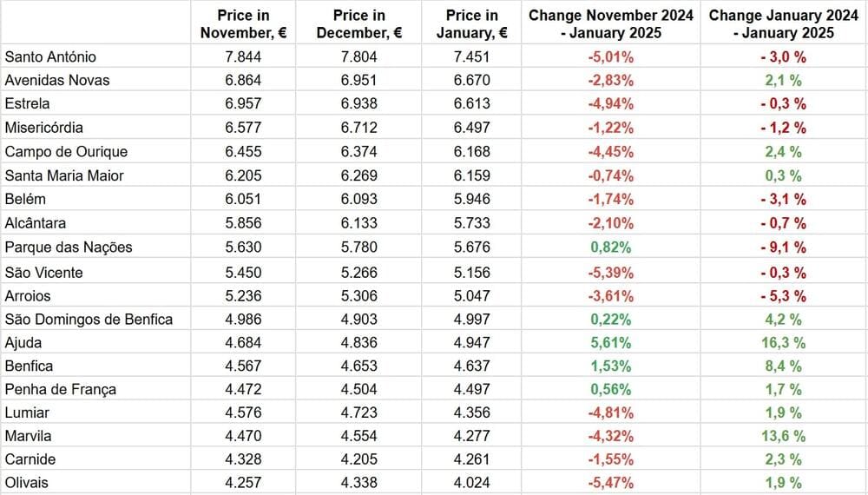Click the 7.844 November price cell
868x495 pixels.
coord(243,56)
